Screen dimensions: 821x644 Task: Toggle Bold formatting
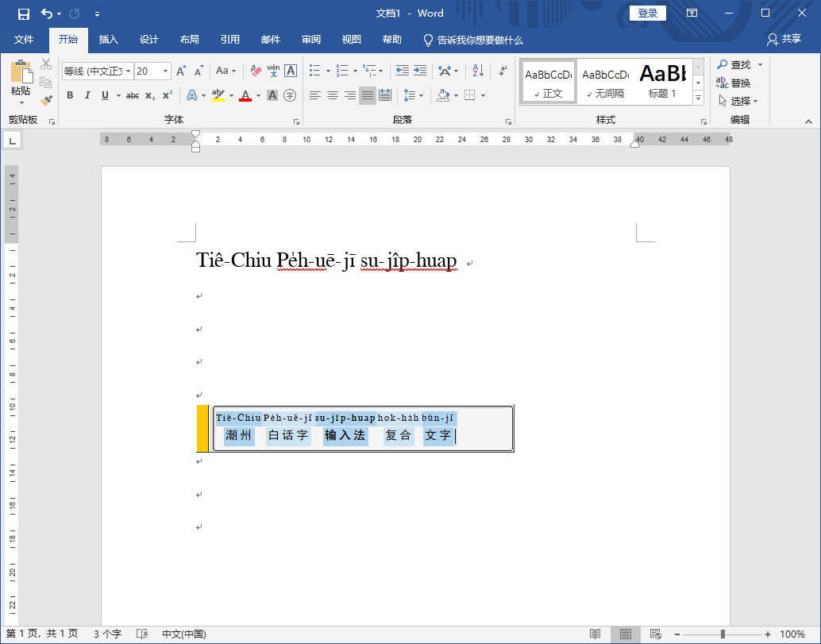[x=70, y=95]
